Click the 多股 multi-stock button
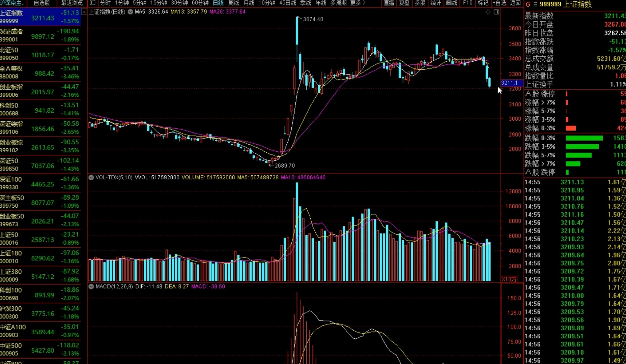The height and width of the screenshot is (364, 626). point(420,3)
